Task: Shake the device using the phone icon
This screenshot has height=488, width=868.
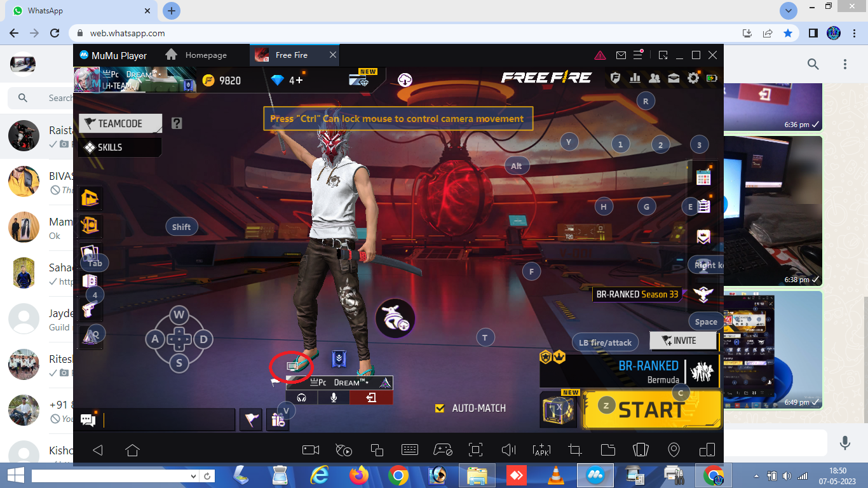Action: click(x=641, y=450)
